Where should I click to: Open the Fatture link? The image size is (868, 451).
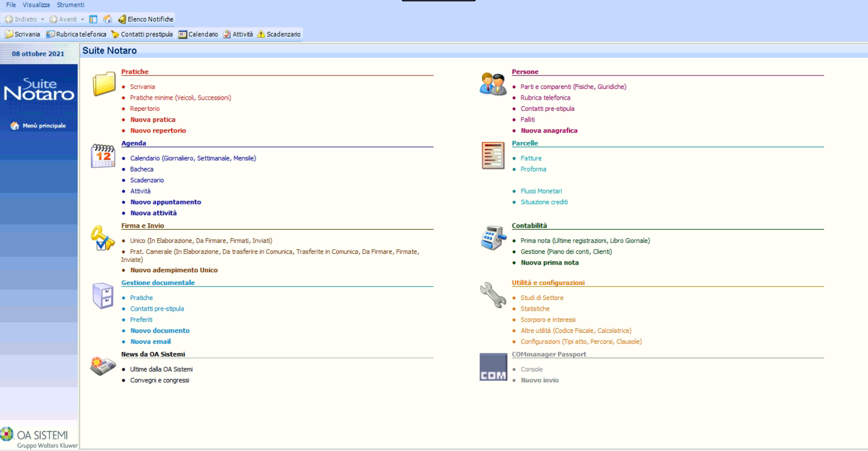point(531,158)
